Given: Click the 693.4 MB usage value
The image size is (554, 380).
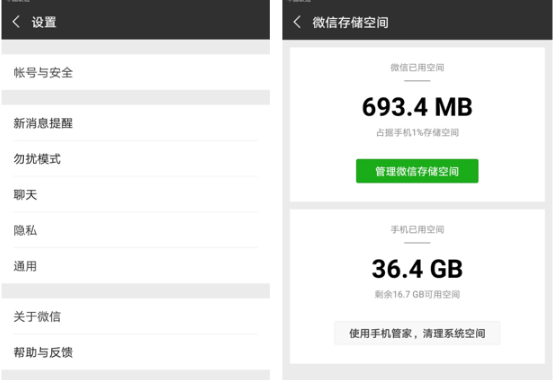Looking at the screenshot, I should click(417, 107).
